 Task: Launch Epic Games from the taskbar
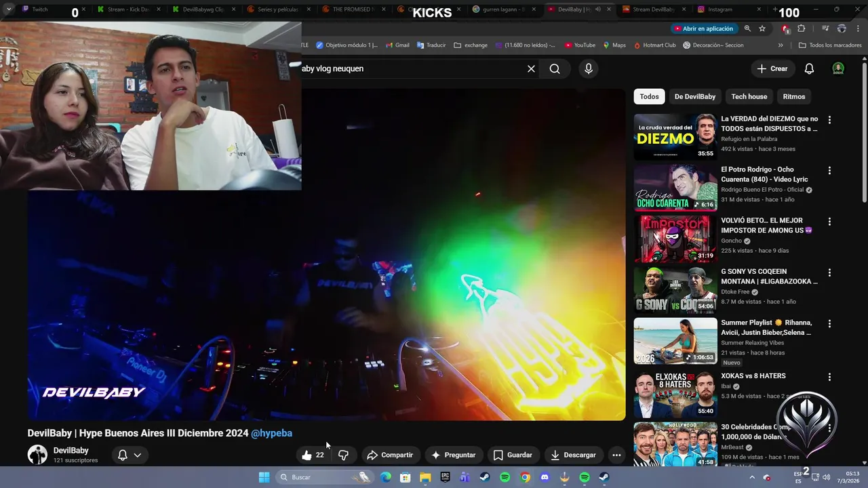click(x=445, y=477)
